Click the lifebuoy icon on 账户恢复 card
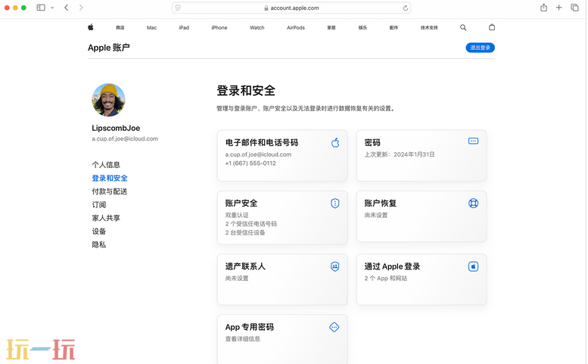 (473, 203)
